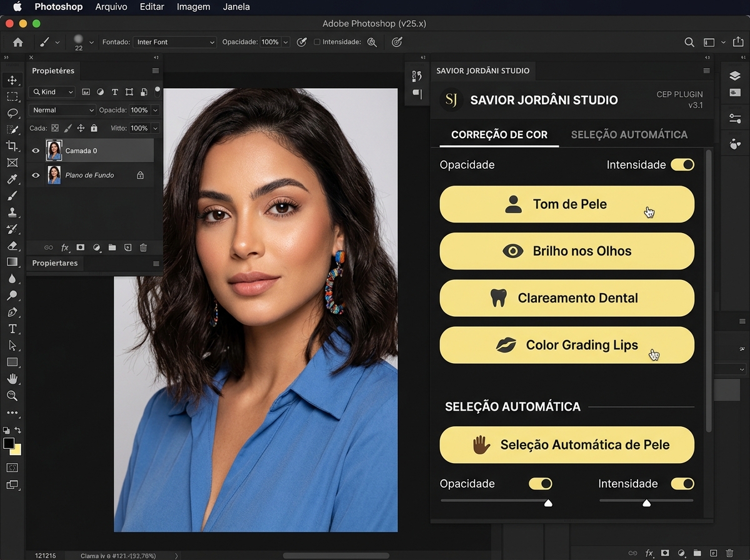This screenshot has width=750, height=560.
Task: Click the Clareamento Dental button
Action: pos(567,298)
